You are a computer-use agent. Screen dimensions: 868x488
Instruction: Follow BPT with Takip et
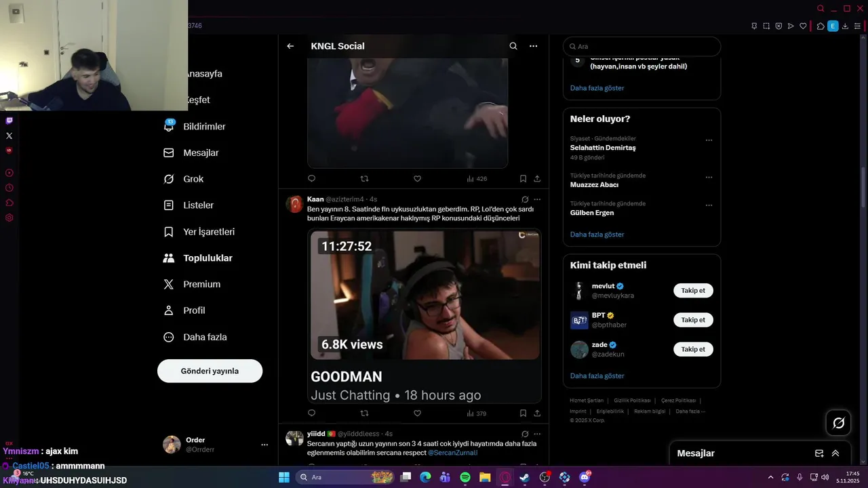coord(693,320)
